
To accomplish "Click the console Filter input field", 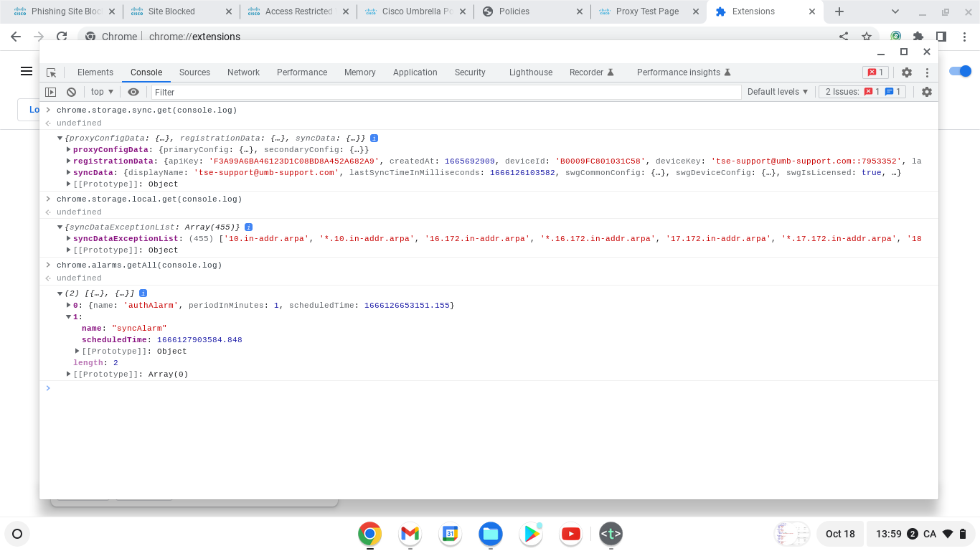I will click(x=446, y=92).
